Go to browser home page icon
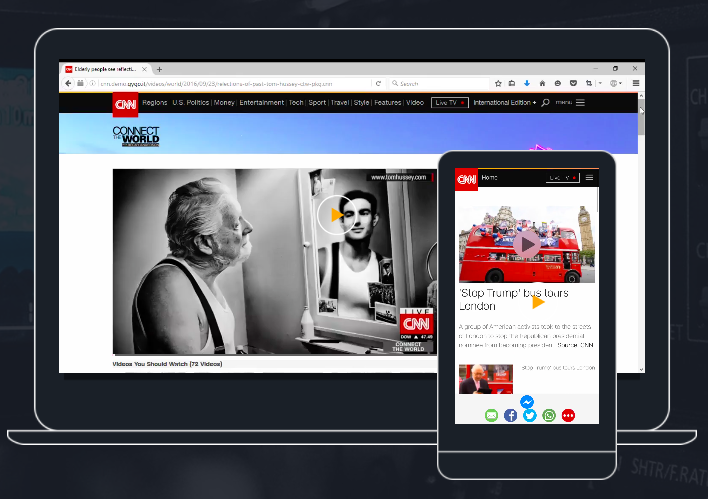708x499 pixels. (542, 84)
